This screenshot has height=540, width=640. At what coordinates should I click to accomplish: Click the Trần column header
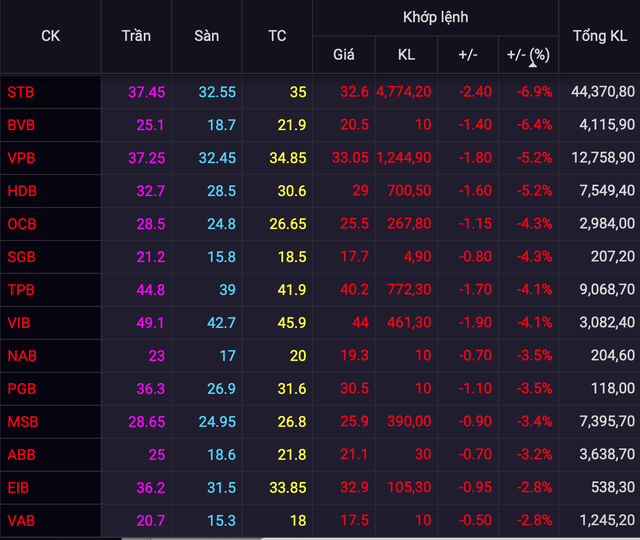(136, 36)
